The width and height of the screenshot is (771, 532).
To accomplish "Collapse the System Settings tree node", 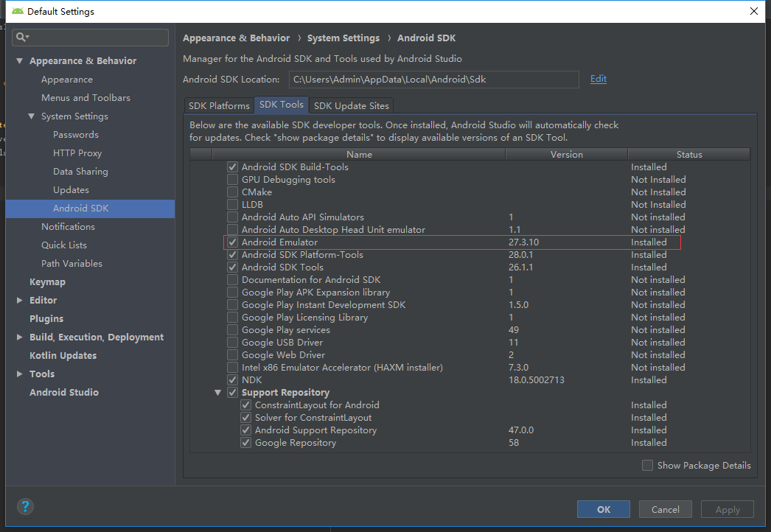I will pos(32,116).
